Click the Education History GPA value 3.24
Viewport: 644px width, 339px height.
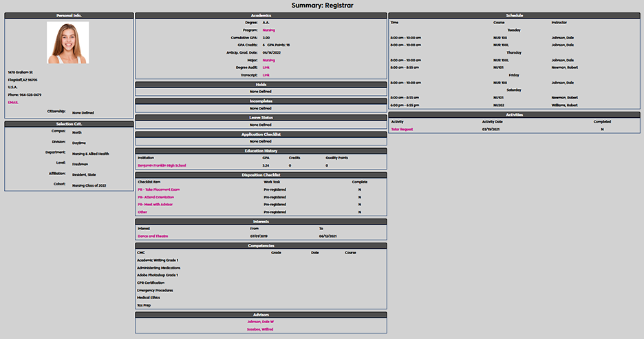pos(266,165)
